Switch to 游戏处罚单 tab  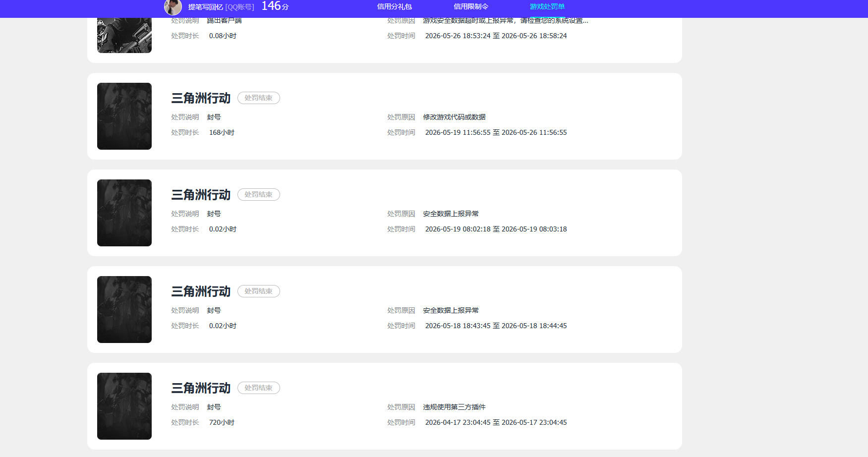547,6
